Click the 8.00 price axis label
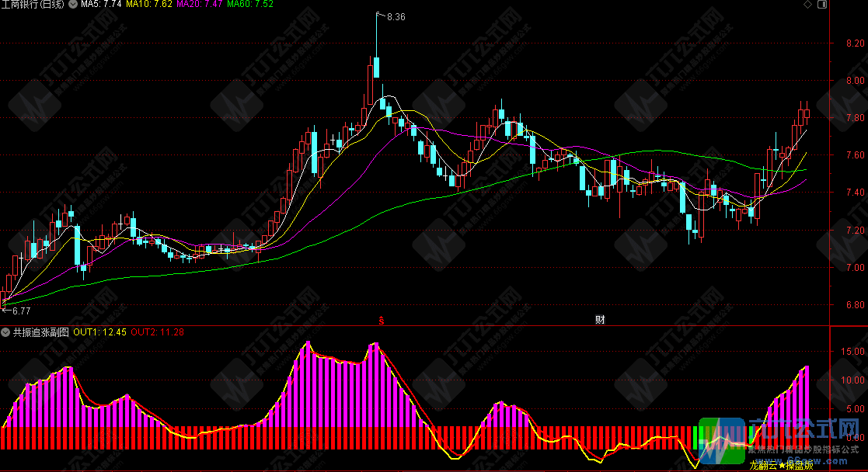 tap(849, 80)
